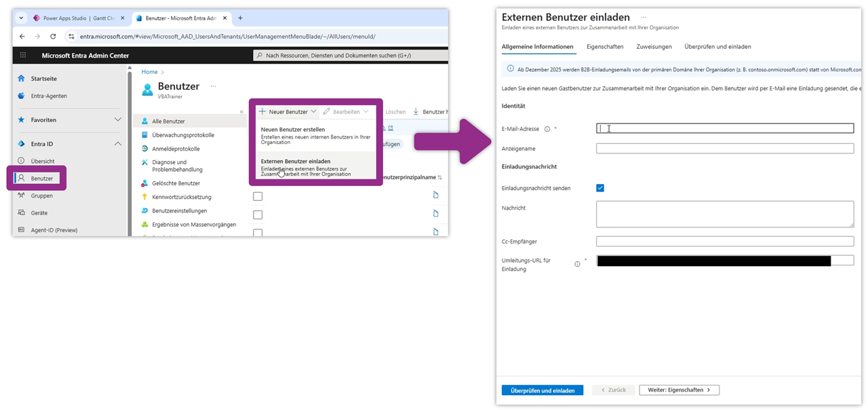
Task: Focus the Umleitungs-URL für Einladung field
Action: pyautogui.click(x=725, y=261)
